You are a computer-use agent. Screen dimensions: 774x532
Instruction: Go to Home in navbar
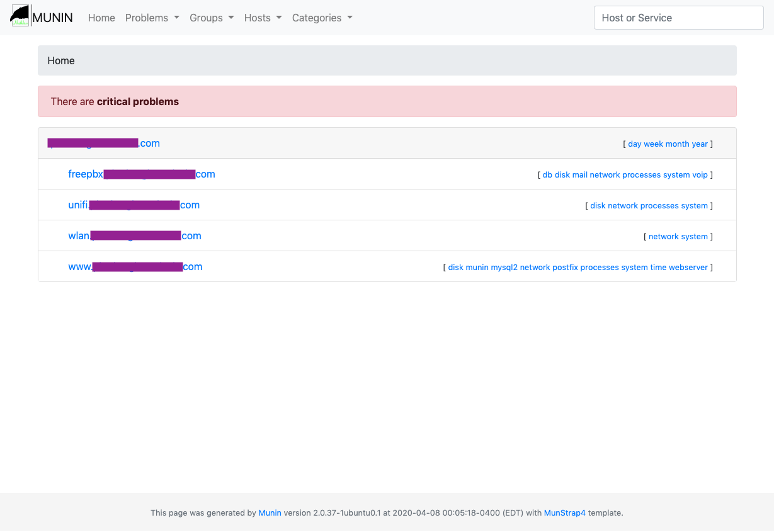pyautogui.click(x=101, y=18)
